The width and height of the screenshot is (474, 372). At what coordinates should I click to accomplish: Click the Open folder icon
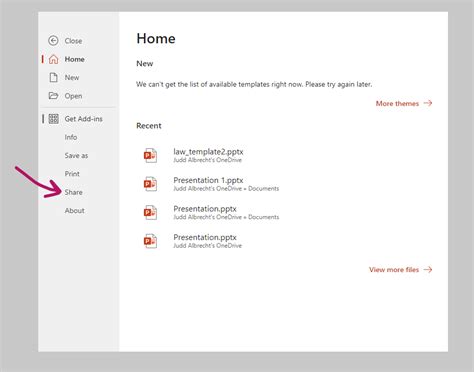coord(53,96)
